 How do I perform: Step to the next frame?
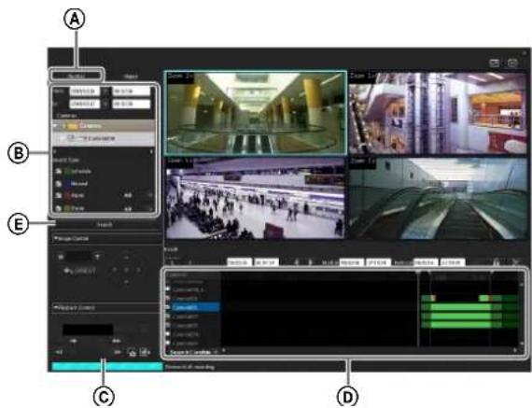(x=118, y=352)
